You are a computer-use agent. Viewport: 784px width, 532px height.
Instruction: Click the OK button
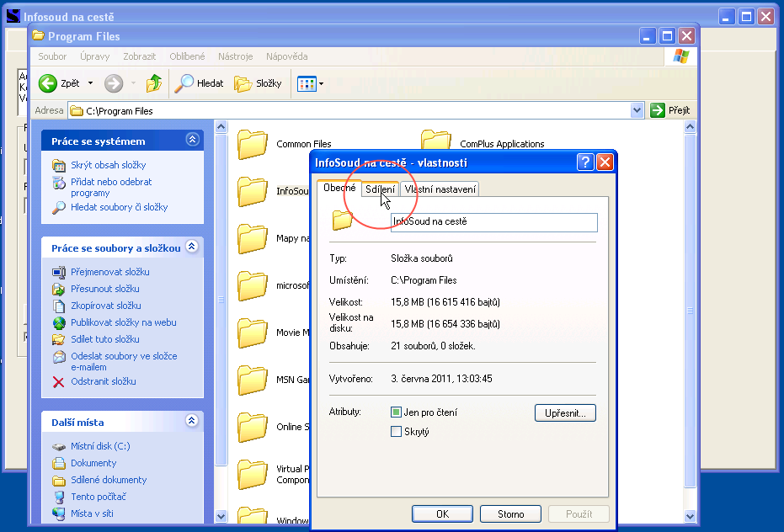[442, 514]
